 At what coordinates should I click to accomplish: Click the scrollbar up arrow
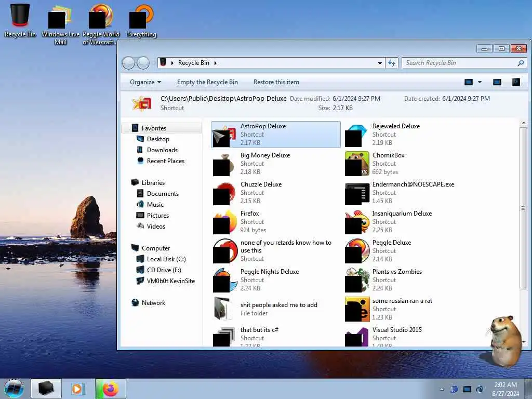click(x=524, y=123)
